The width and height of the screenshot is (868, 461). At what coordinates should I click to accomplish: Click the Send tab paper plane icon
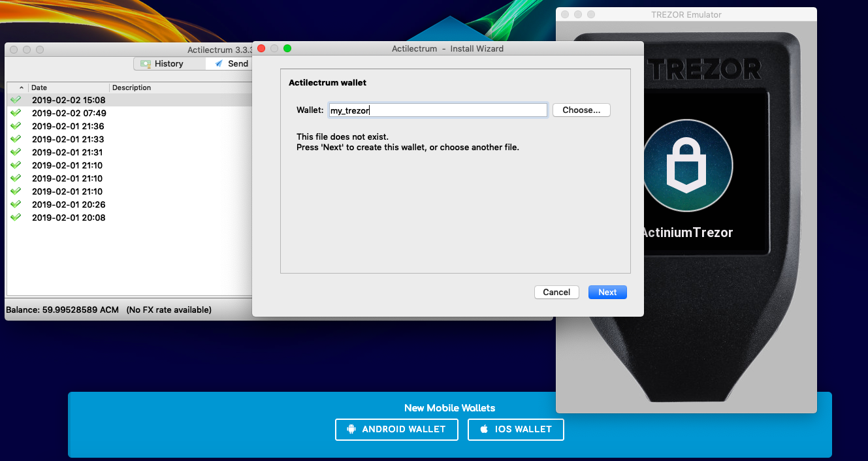coord(219,63)
